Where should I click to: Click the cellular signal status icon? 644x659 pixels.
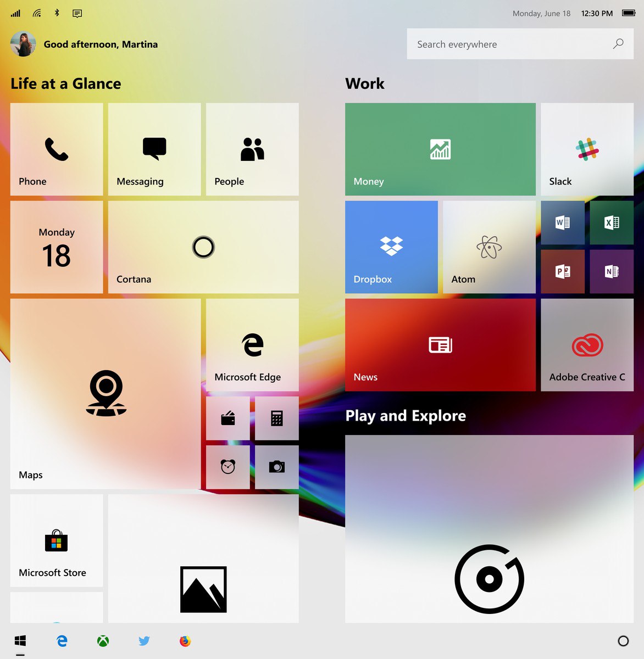tap(15, 13)
